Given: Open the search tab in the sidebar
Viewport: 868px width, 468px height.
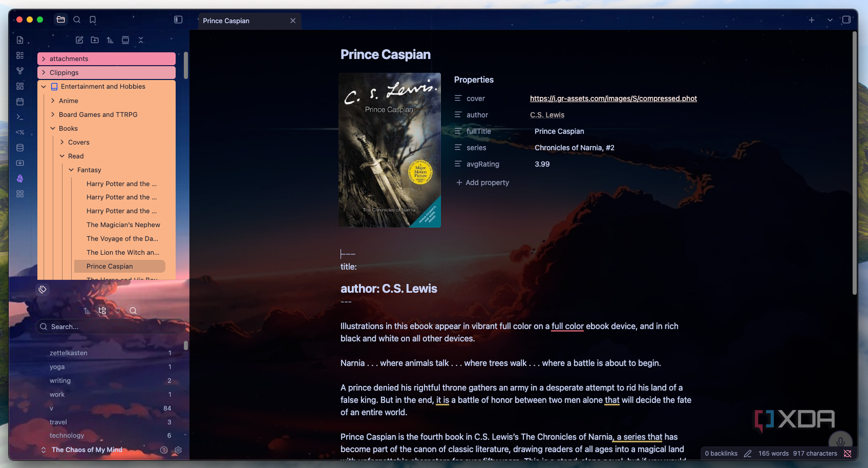Looking at the screenshot, I should pos(77,20).
